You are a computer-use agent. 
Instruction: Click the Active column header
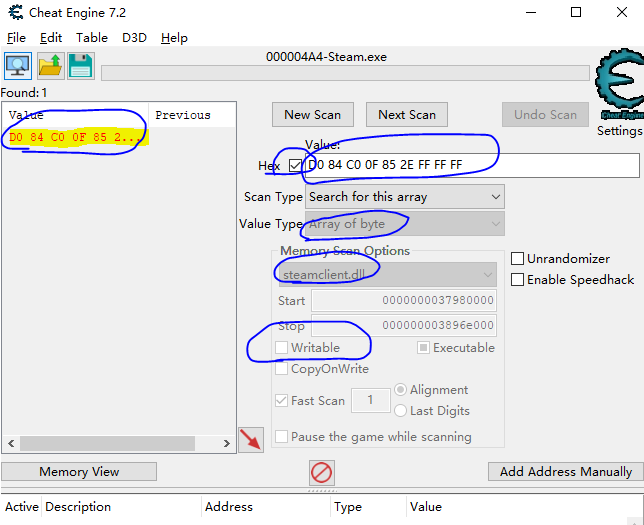click(22, 507)
